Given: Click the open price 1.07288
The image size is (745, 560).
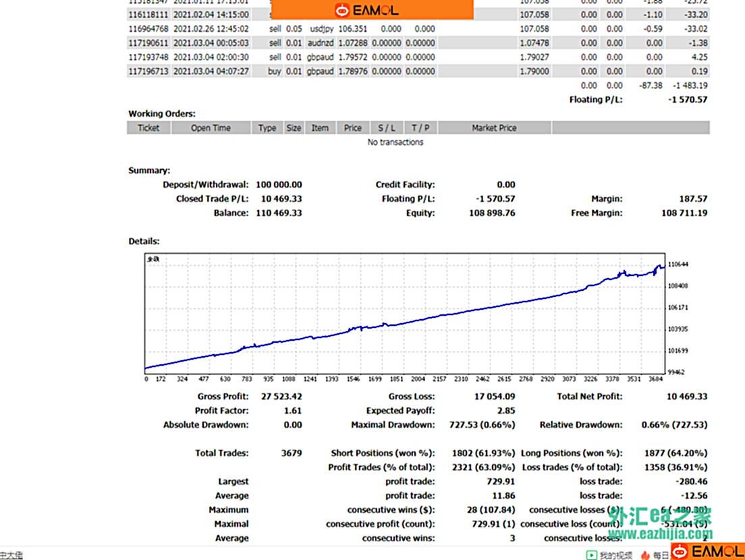Looking at the screenshot, I should click(352, 43).
